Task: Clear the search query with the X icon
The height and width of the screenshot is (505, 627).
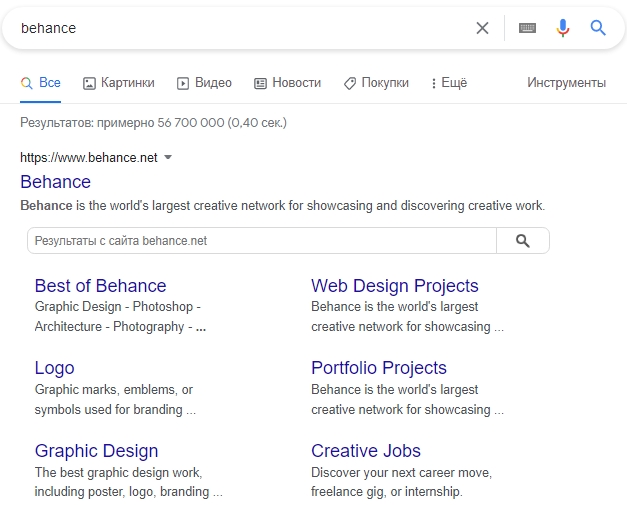Action: tap(482, 28)
